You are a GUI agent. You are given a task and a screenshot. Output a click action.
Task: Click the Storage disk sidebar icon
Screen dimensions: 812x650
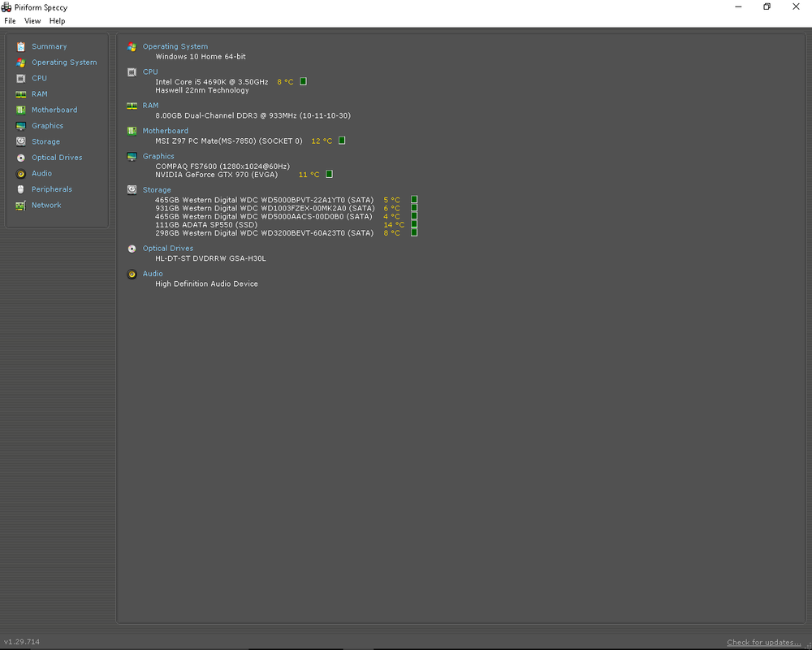(21, 141)
